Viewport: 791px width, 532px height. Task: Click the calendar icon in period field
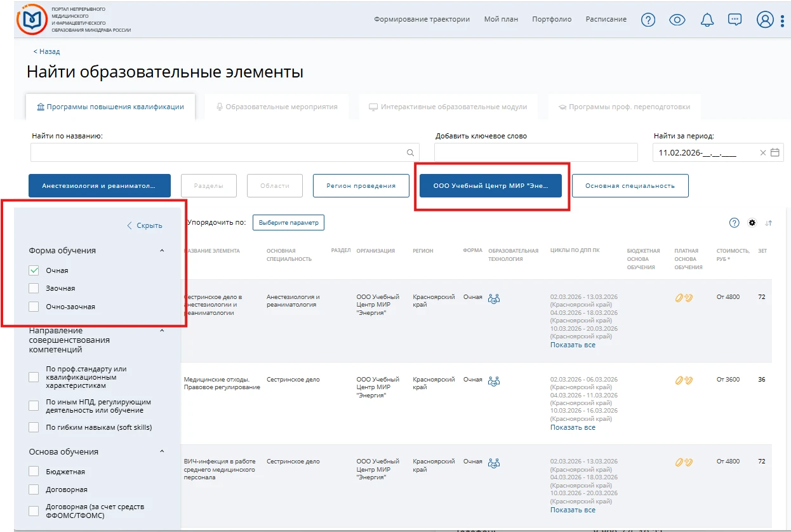[x=774, y=152]
